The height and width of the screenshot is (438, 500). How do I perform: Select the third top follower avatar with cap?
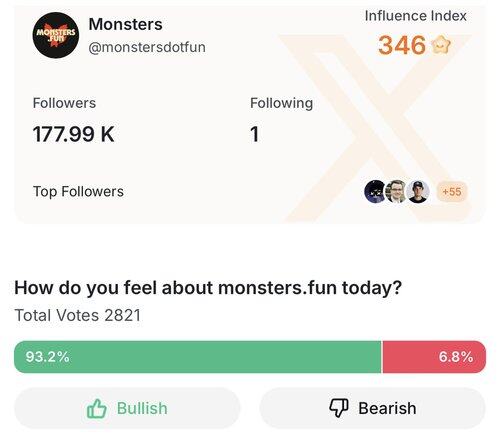tap(418, 192)
